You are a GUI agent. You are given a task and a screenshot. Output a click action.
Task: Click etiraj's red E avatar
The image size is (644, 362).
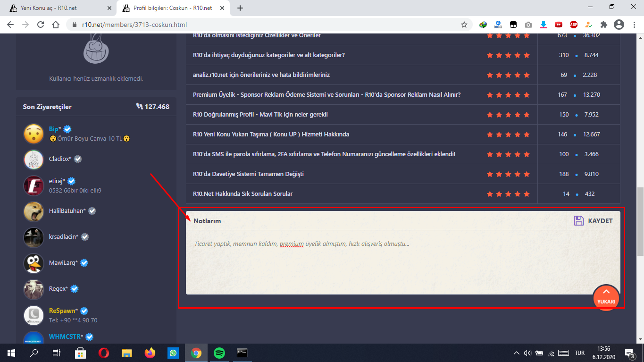[33, 185]
